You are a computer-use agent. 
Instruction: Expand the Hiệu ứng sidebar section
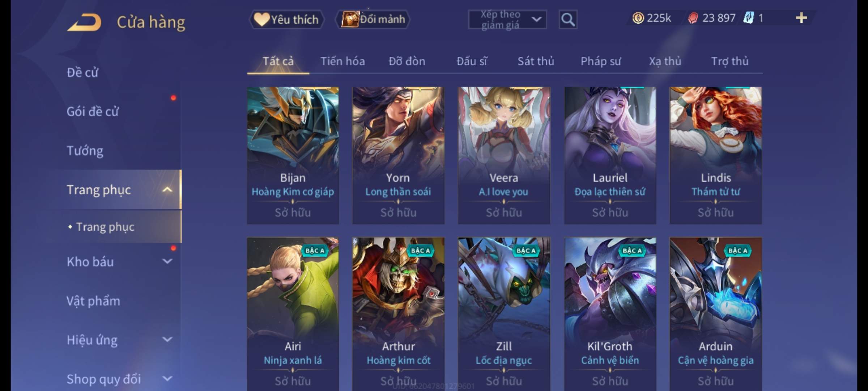(x=167, y=340)
